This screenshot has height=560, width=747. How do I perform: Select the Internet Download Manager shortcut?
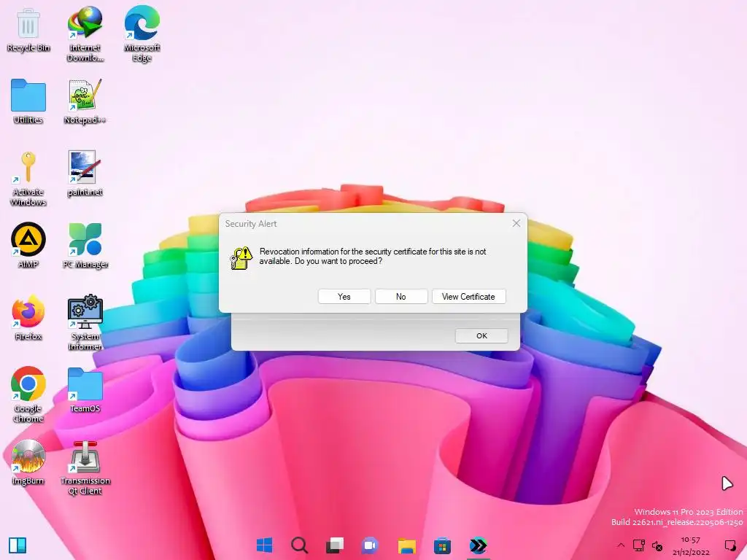click(85, 34)
